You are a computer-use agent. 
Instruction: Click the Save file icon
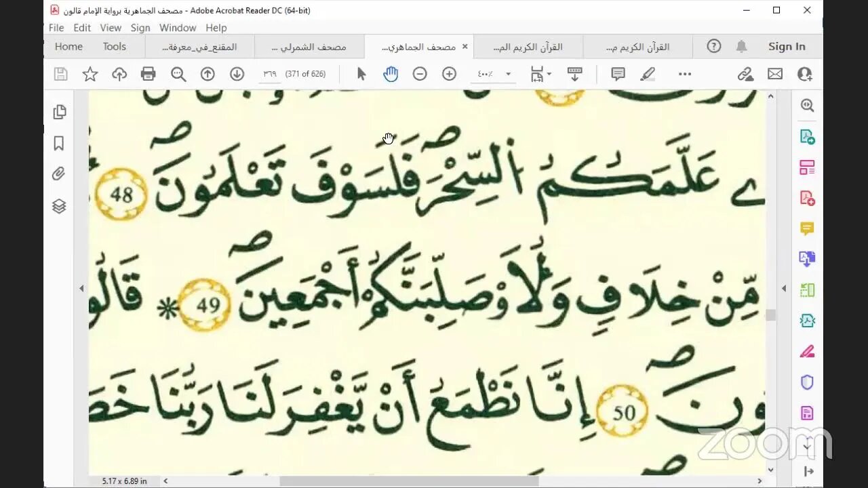point(60,74)
